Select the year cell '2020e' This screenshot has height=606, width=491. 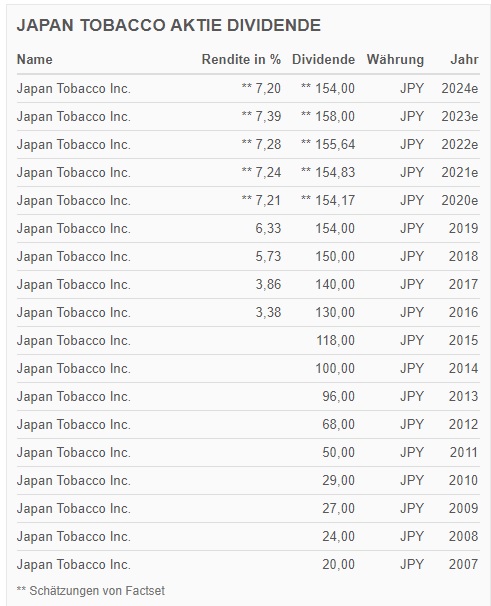click(460, 200)
